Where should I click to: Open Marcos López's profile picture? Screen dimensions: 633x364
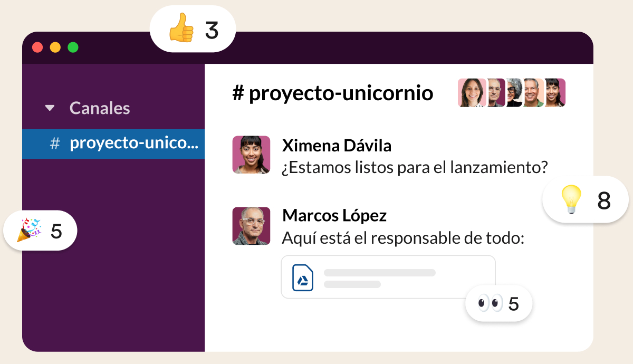251,226
